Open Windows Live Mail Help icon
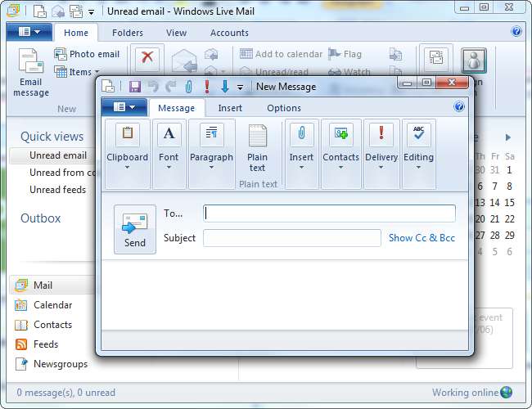 (516, 32)
